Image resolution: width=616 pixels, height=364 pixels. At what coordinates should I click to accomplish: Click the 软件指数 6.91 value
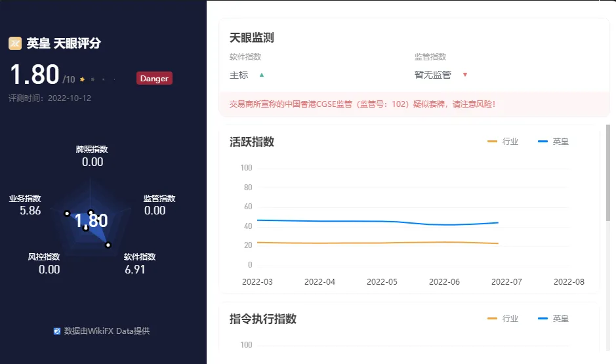click(134, 270)
